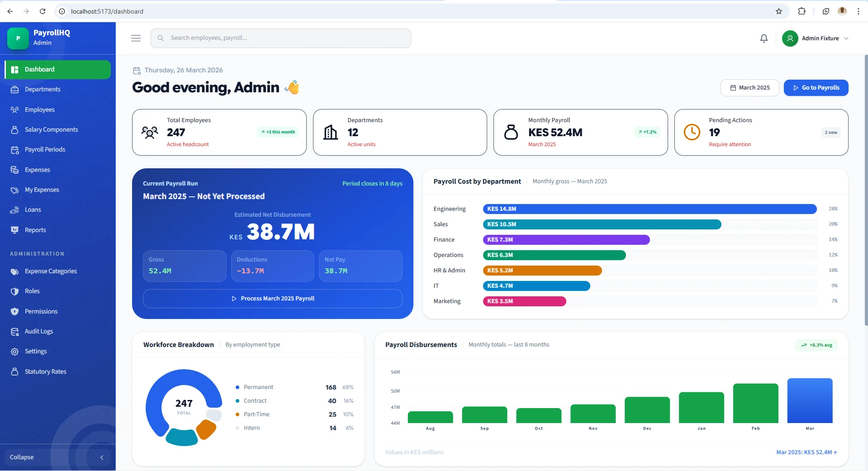Click the blue Mar disbursement bar
Screen dimensions: 868x471
[x=810, y=401]
